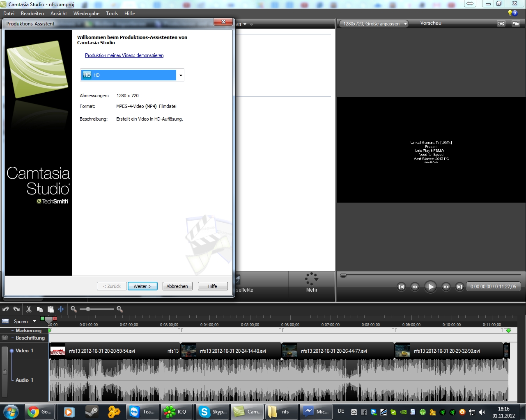Click the NVIDIA tray icon
The image size is (526, 420).
[x=403, y=412]
